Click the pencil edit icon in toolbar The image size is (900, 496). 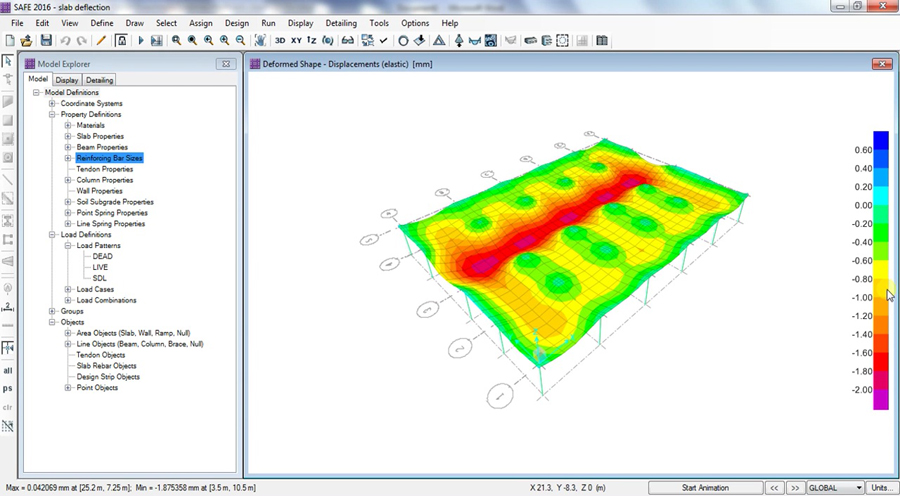pyautogui.click(x=100, y=41)
